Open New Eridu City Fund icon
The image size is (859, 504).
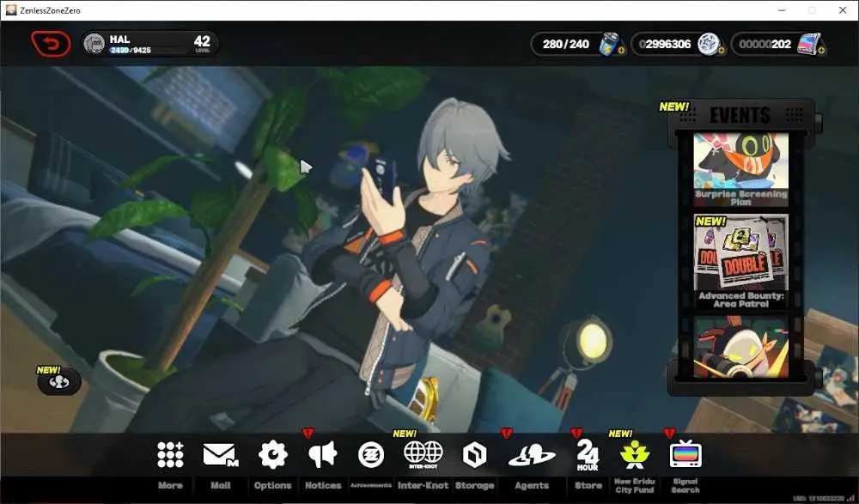pyautogui.click(x=635, y=455)
